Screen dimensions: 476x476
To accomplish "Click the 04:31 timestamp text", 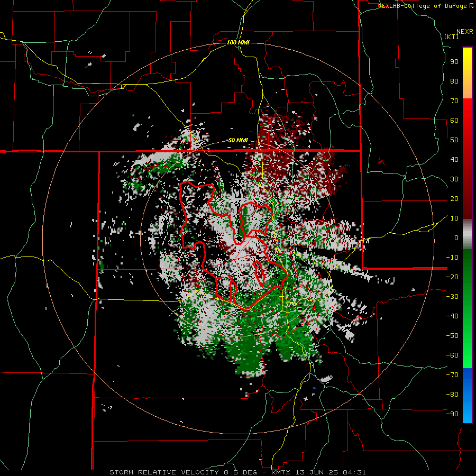I will click(x=354, y=472).
